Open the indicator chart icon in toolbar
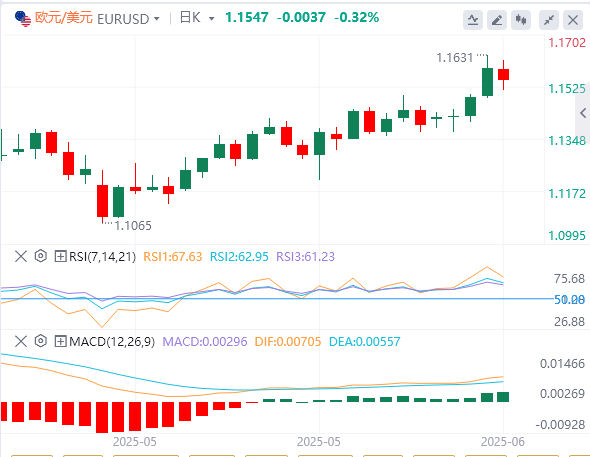590x457 pixels. click(473, 20)
